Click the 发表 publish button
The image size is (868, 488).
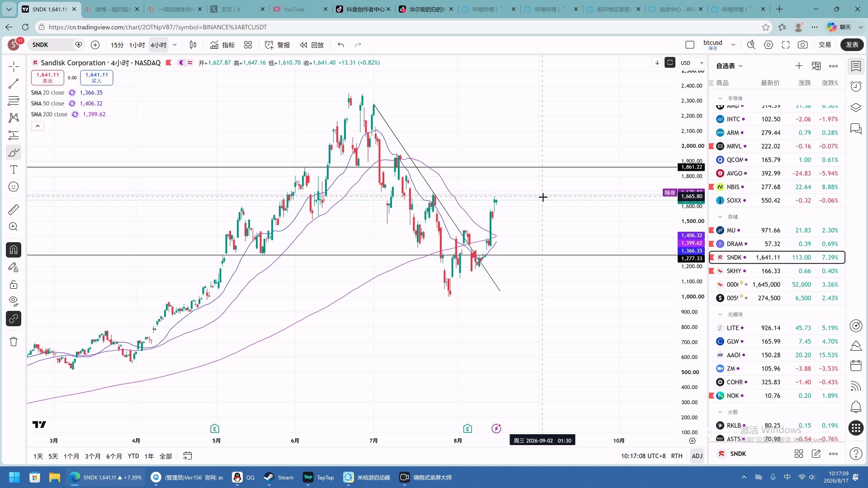pyautogui.click(x=852, y=45)
